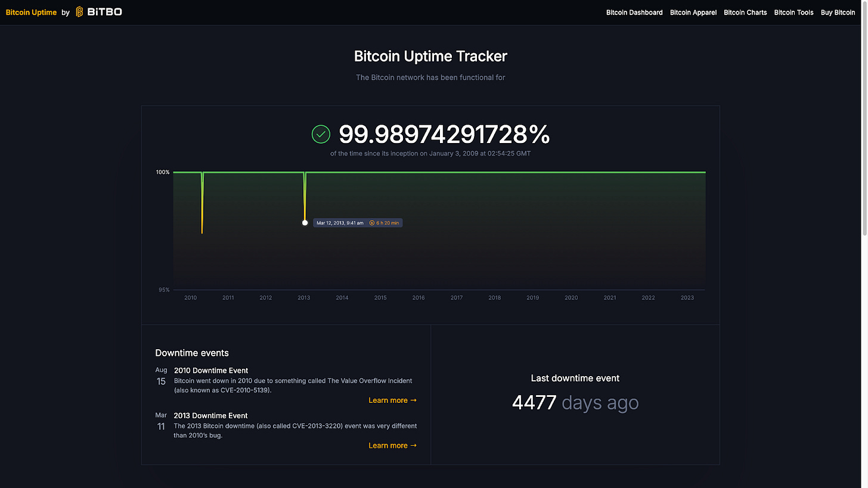The height and width of the screenshot is (488, 868).
Task: Click the 2013 Downtime Event title
Action: click(x=210, y=416)
